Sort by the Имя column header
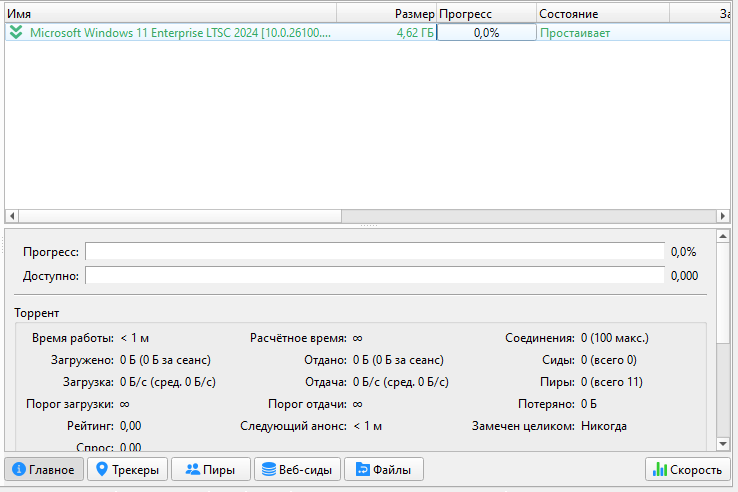738x492 pixels. click(x=171, y=14)
